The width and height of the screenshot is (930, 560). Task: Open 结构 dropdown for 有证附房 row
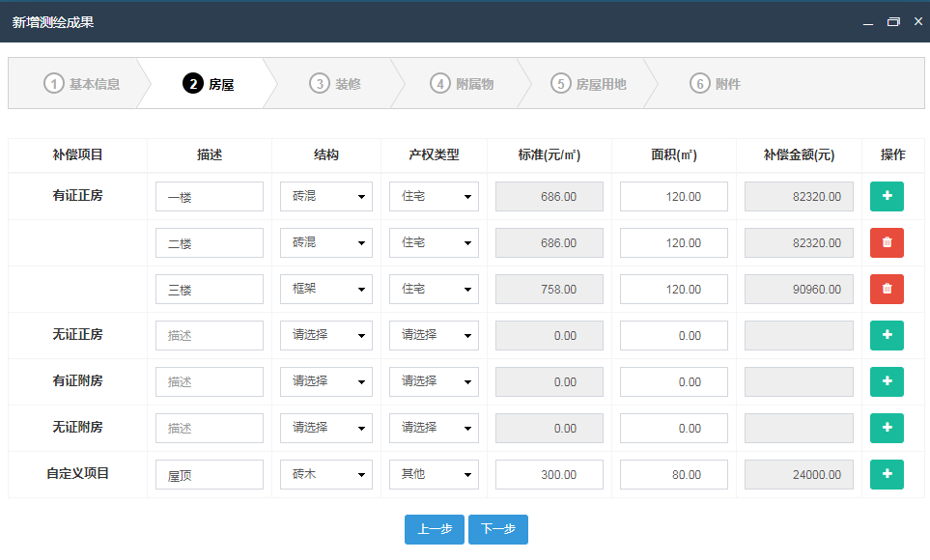pos(326,381)
